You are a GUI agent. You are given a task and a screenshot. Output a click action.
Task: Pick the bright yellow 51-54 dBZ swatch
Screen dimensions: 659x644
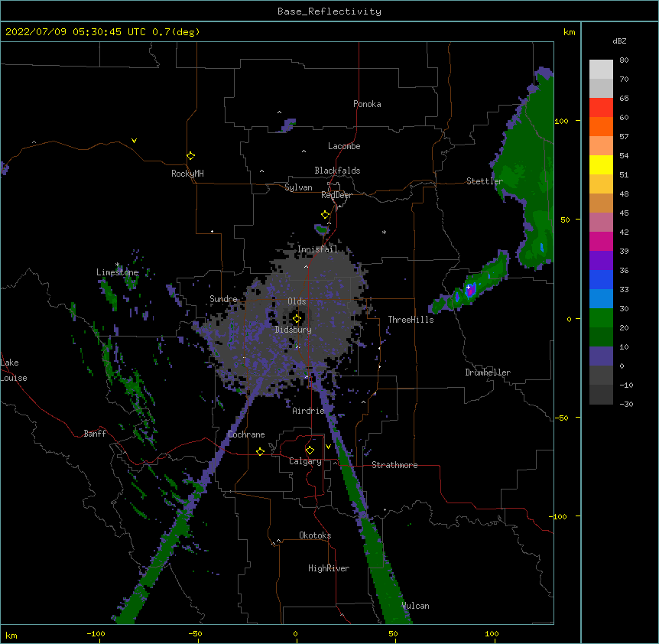601,164
